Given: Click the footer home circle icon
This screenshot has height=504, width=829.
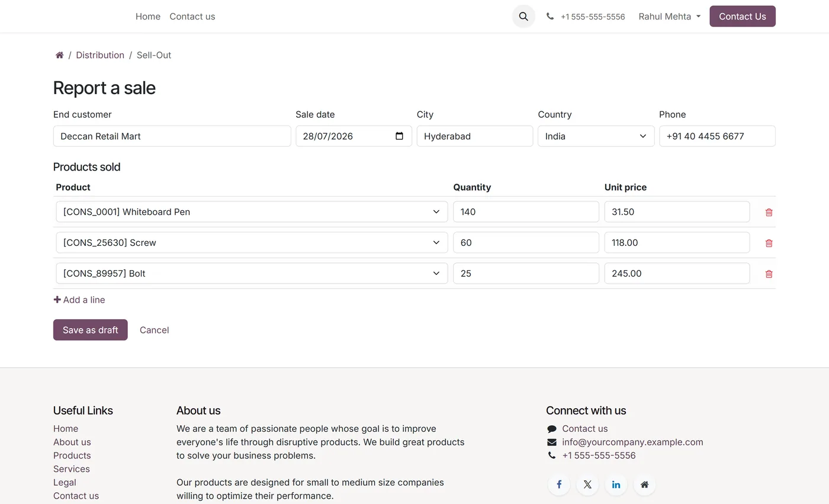Looking at the screenshot, I should coord(644,484).
